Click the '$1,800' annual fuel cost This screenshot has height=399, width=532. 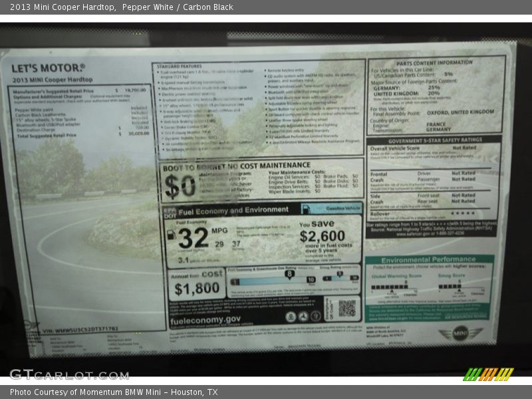pos(197,289)
